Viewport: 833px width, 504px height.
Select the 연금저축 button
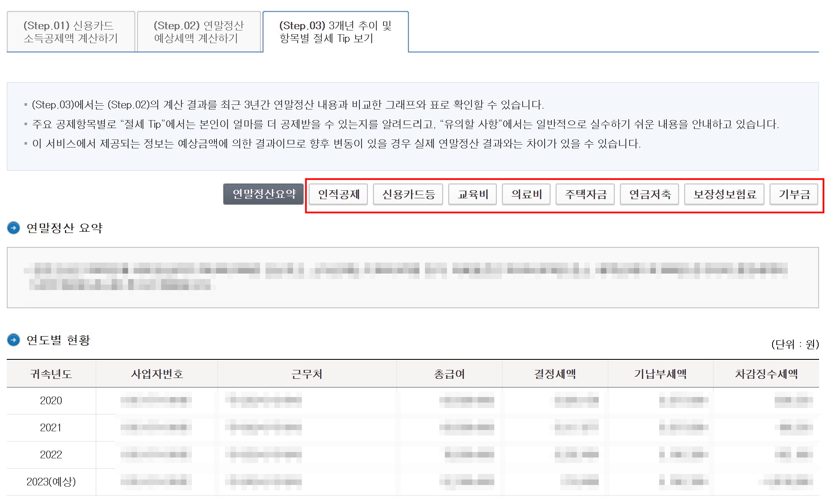649,194
